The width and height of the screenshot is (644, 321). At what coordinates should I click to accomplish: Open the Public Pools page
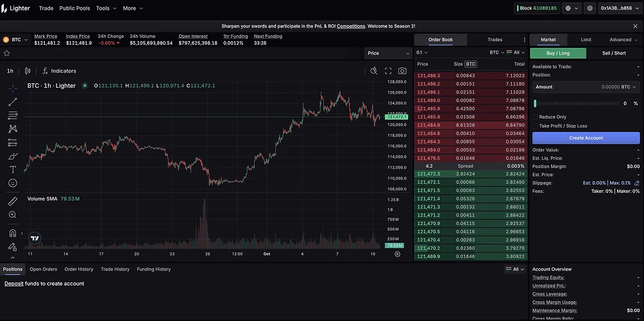(x=74, y=8)
